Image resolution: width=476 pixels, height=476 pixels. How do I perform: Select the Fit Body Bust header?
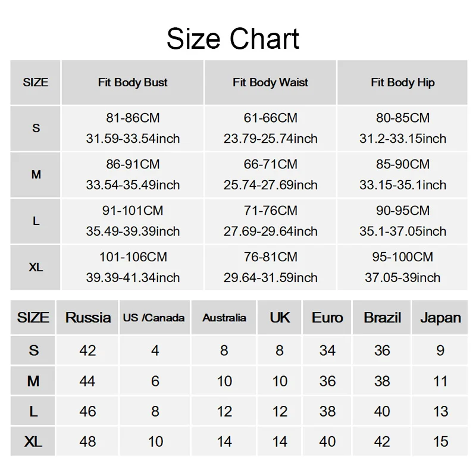click(x=133, y=82)
